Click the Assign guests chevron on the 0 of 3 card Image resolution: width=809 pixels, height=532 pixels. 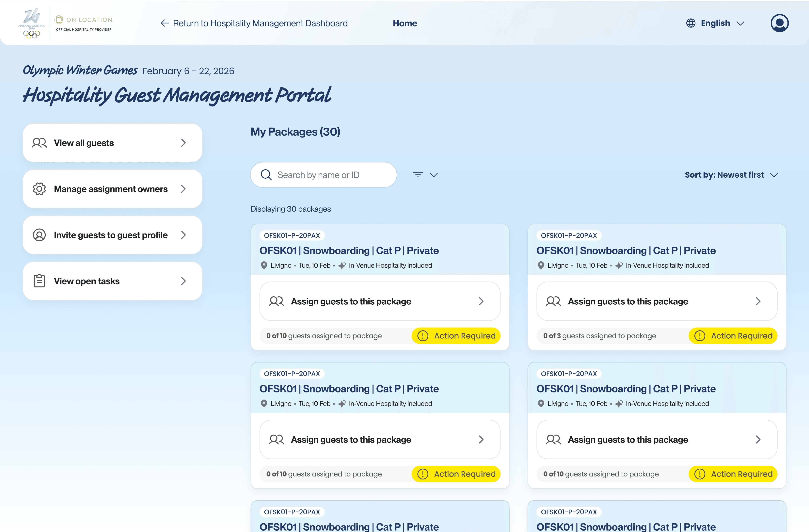(x=758, y=301)
